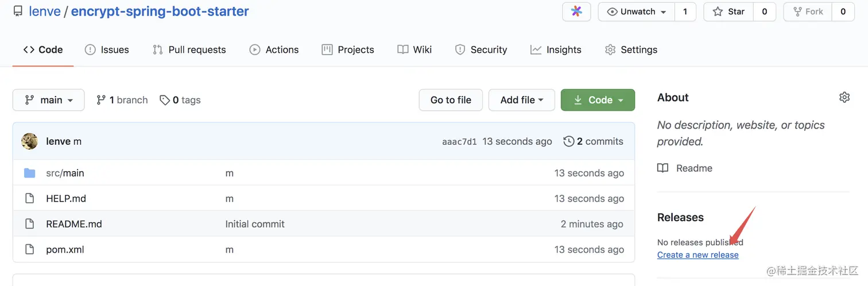Click the src/main folder icon
Image resolution: width=868 pixels, height=286 pixels.
(30, 173)
